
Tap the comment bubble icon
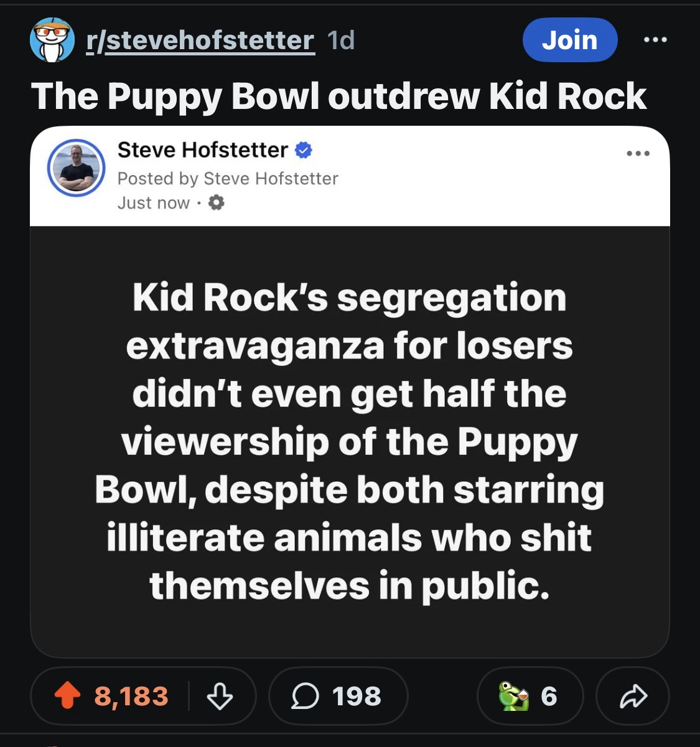click(306, 695)
